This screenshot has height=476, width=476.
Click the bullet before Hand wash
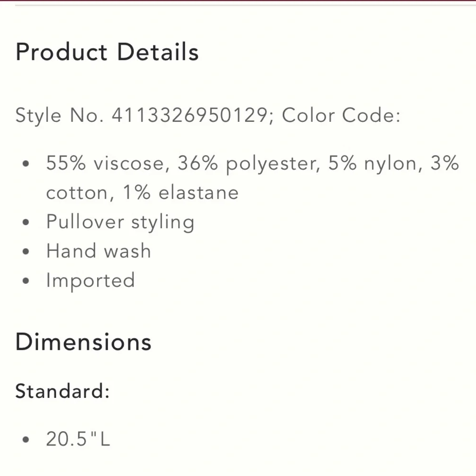pyautogui.click(x=27, y=252)
